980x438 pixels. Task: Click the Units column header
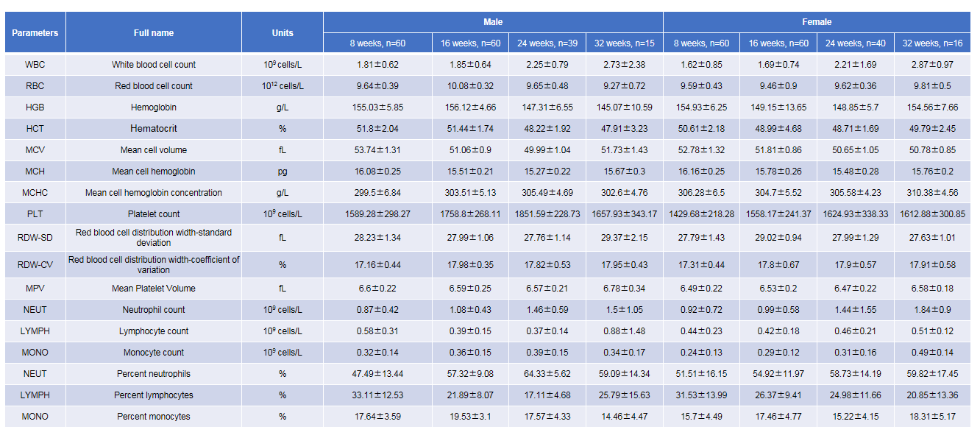click(x=283, y=32)
